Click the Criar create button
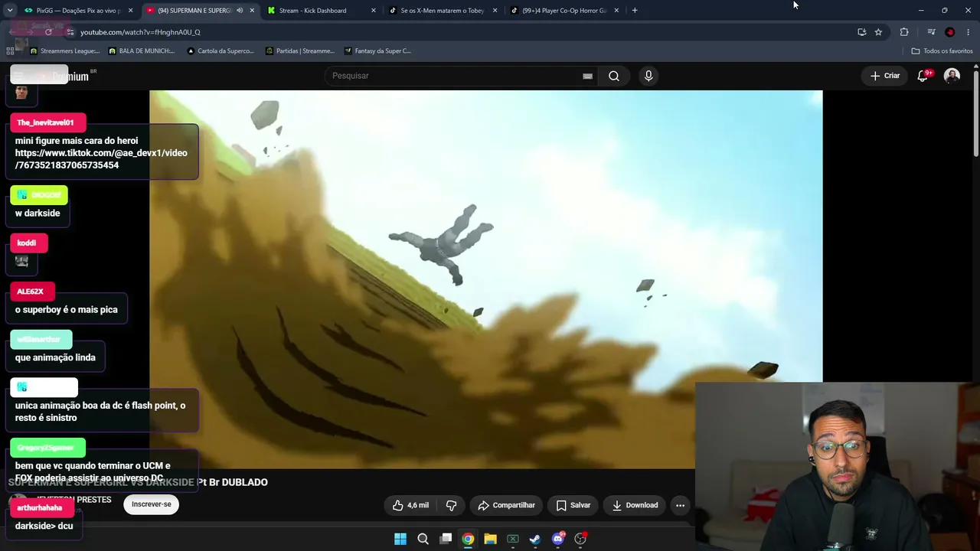This screenshot has height=551, width=980. click(885, 76)
